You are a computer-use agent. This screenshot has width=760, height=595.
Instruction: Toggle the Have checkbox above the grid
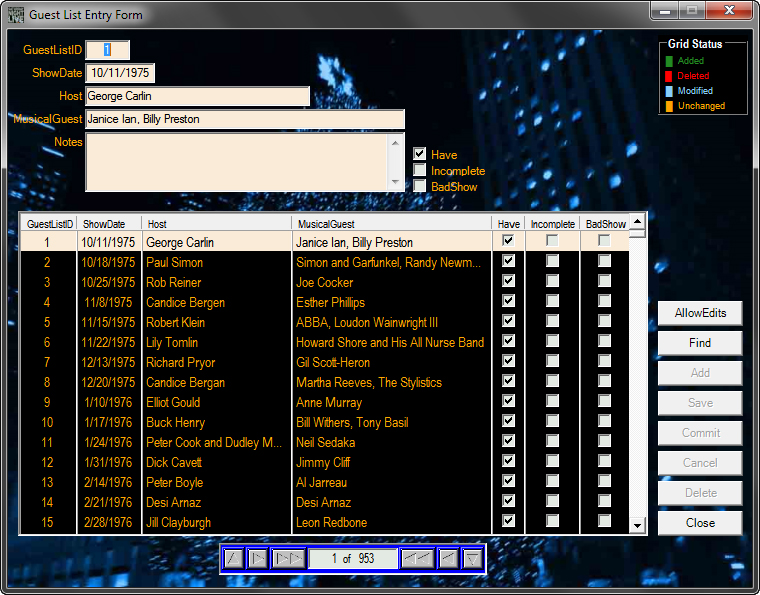(x=420, y=154)
